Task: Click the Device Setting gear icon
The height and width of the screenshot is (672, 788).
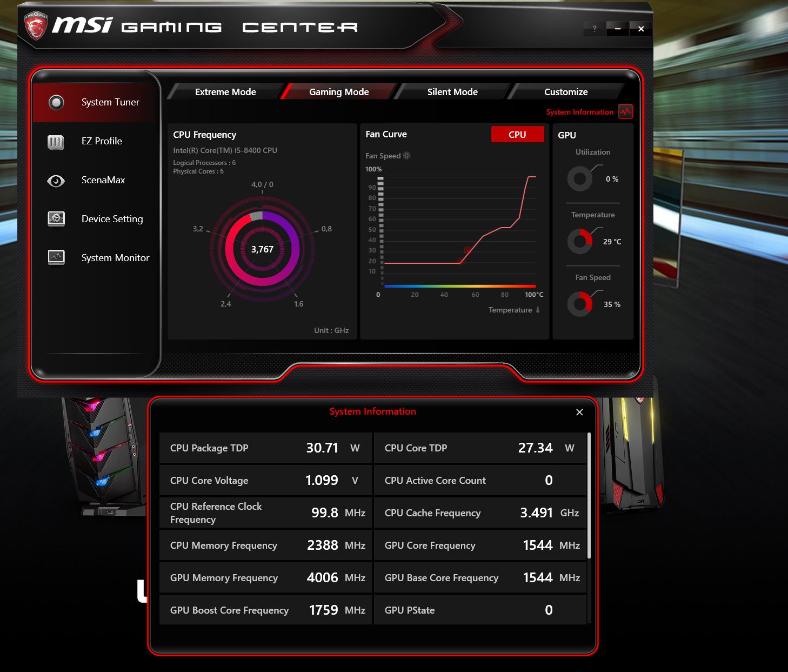Action: point(56,219)
